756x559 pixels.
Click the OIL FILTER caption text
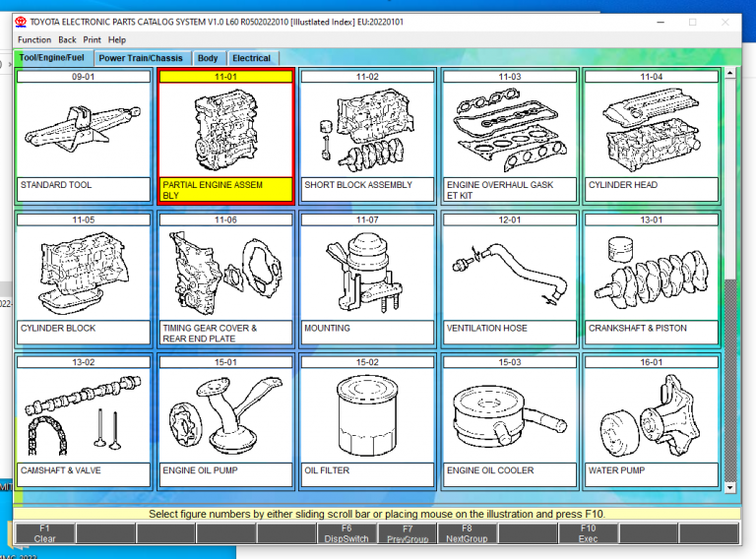click(x=327, y=470)
